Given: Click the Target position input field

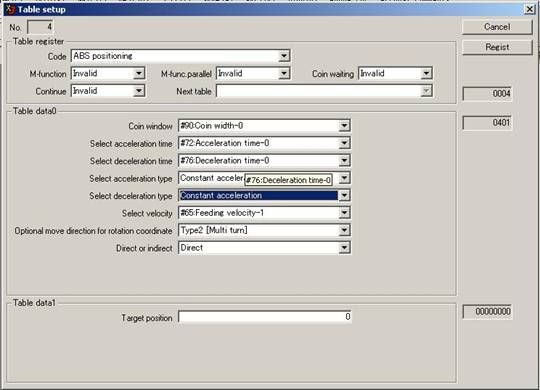Looking at the screenshot, I should (264, 317).
